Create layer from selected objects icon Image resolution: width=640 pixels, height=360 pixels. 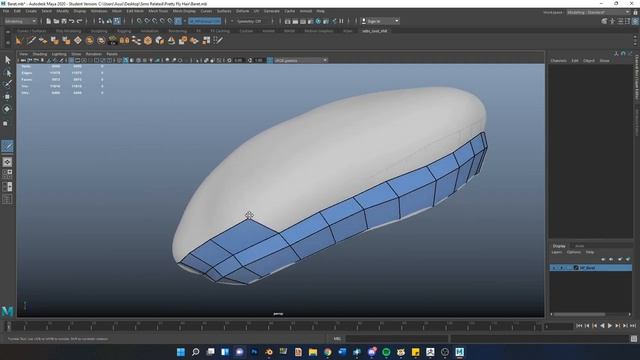tap(628, 259)
